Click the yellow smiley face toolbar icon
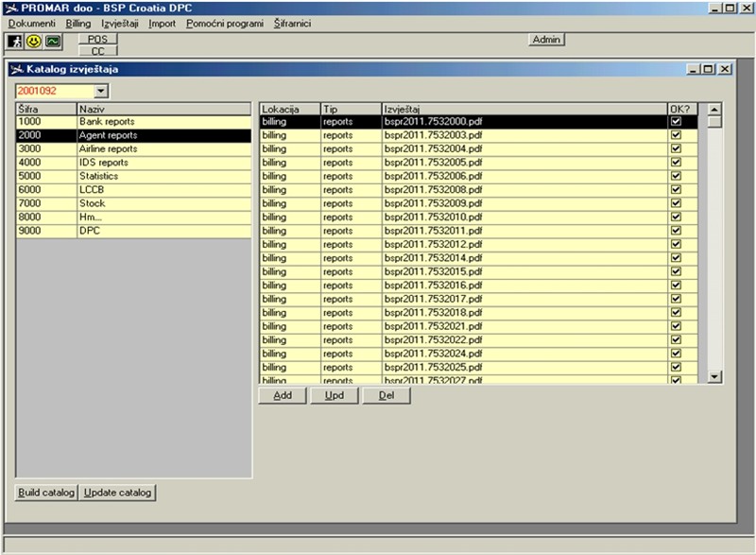The width and height of the screenshot is (756, 555). coord(34,42)
